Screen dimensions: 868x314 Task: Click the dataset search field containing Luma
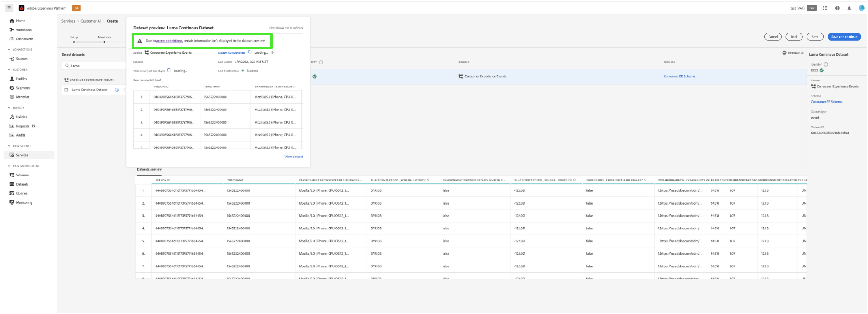(x=94, y=66)
